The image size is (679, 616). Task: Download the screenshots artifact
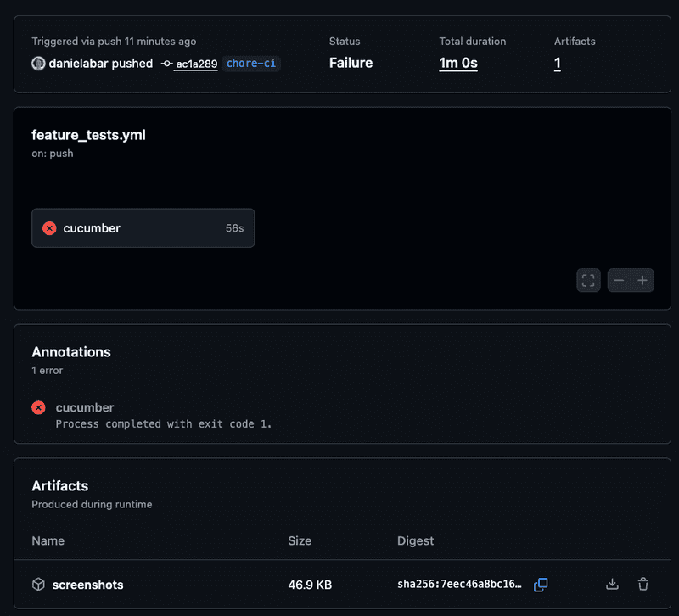(612, 584)
